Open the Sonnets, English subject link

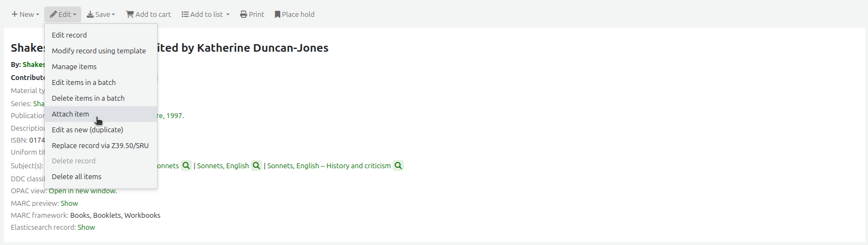coord(222,166)
